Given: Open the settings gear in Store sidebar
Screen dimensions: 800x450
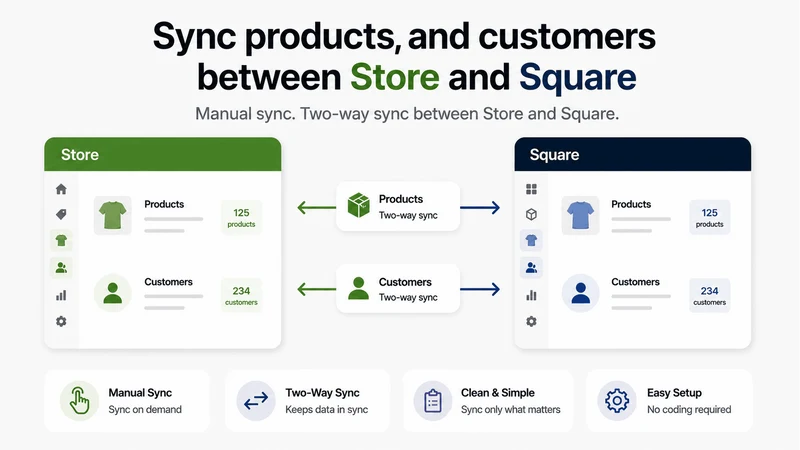Looking at the screenshot, I should coord(61,321).
